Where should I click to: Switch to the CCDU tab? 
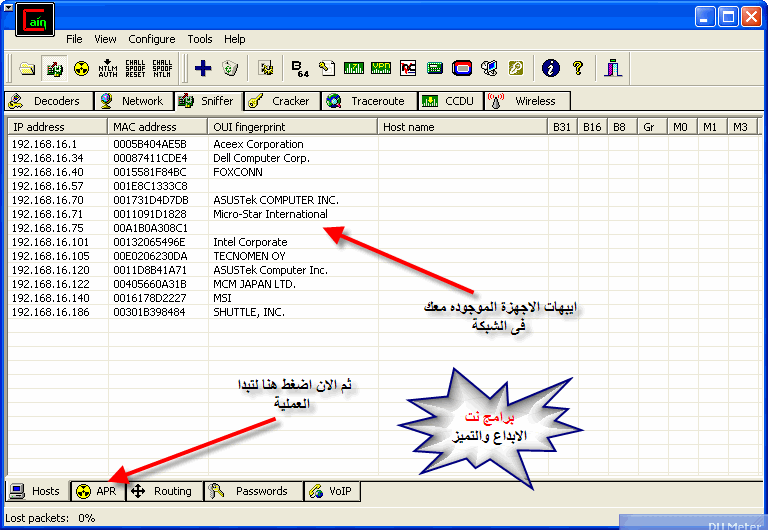[x=451, y=101]
